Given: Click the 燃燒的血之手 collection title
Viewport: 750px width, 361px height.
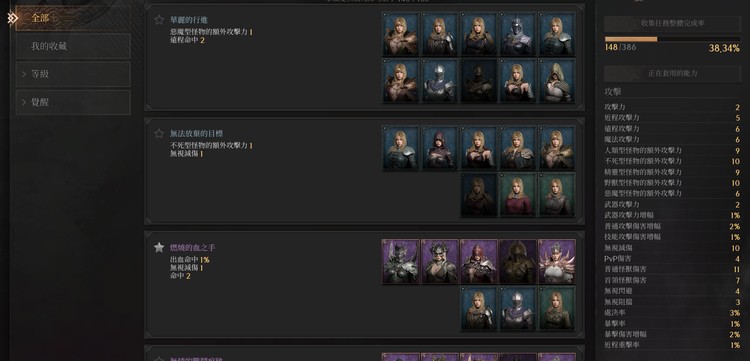Looking at the screenshot, I should tap(193, 248).
